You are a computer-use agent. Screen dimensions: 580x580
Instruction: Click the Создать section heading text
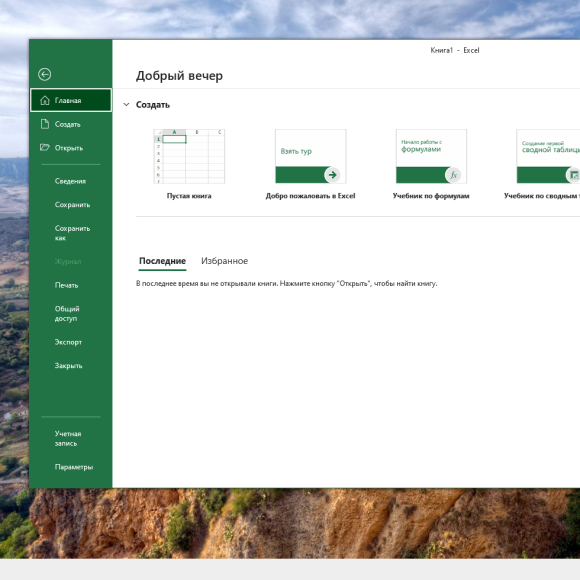point(153,105)
